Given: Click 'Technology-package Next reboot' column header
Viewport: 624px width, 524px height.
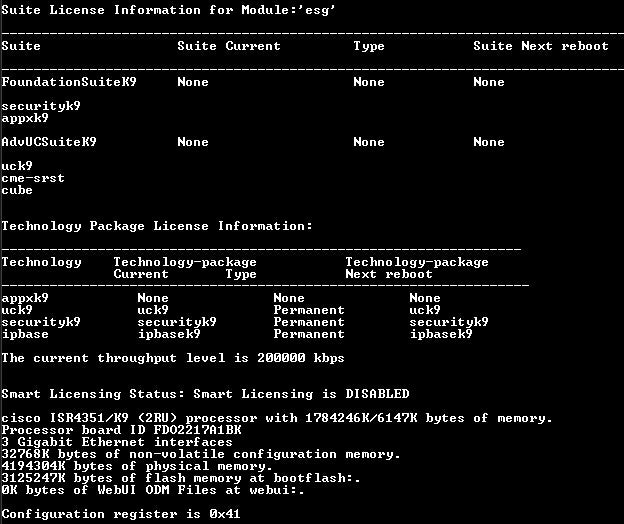Looking at the screenshot, I should coord(417,268).
